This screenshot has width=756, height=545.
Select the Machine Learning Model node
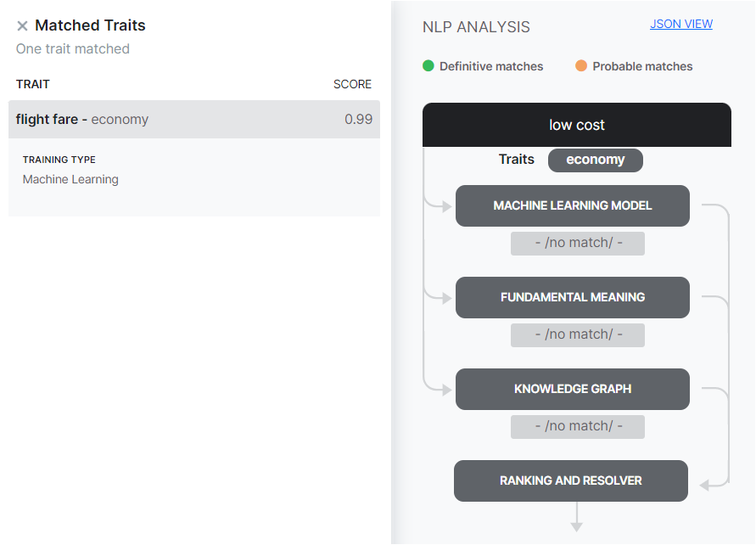[572, 205]
